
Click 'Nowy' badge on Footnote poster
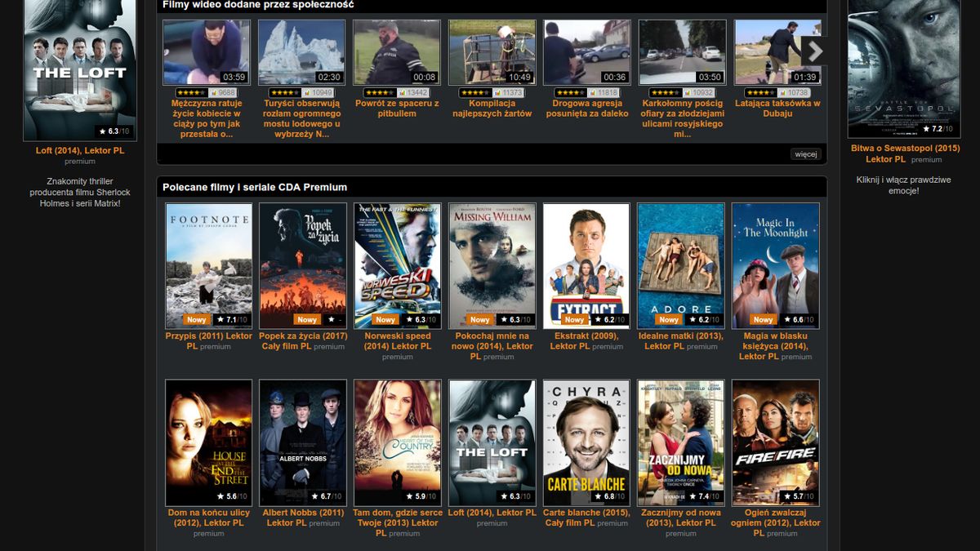pyautogui.click(x=196, y=320)
